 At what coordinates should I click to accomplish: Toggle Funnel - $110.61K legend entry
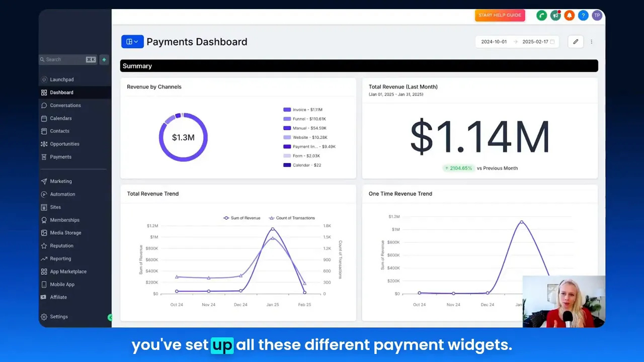[305, 119]
